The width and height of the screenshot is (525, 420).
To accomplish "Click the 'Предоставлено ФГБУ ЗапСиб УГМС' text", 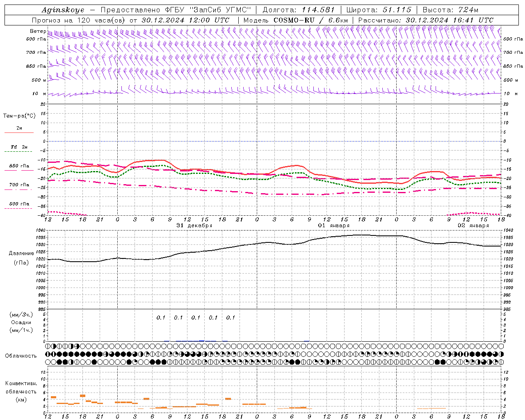I will coord(176,10).
